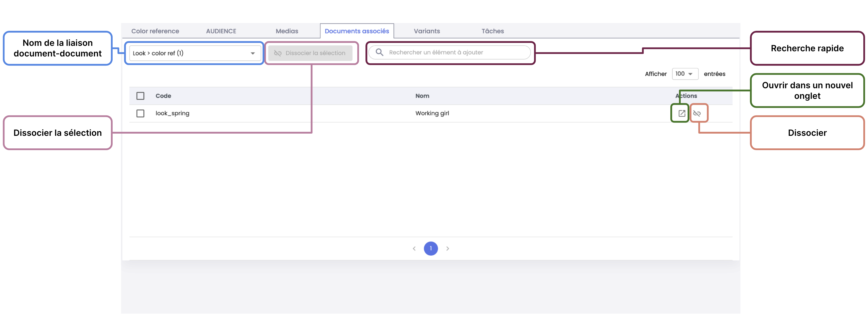The height and width of the screenshot is (317, 868).
Task: Click the dissociate icon for look_spring row
Action: [x=697, y=114]
